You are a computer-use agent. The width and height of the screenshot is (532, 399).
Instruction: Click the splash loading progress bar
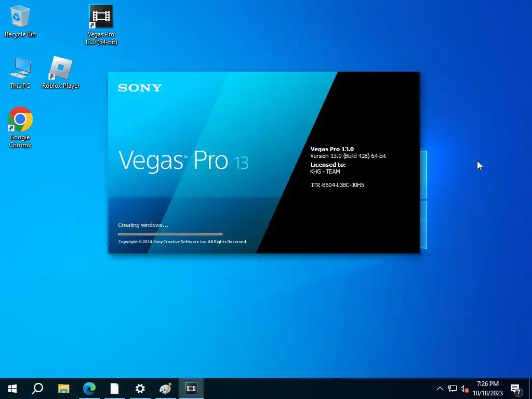(170, 234)
